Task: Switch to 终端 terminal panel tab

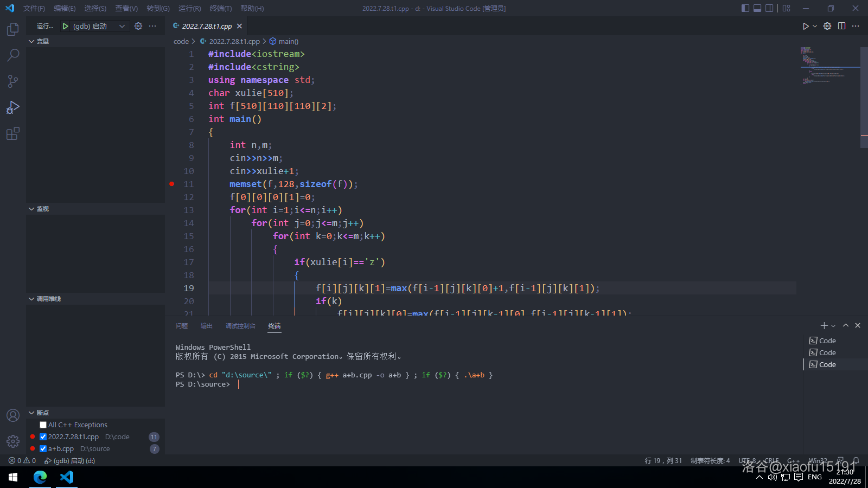Action: click(x=275, y=326)
